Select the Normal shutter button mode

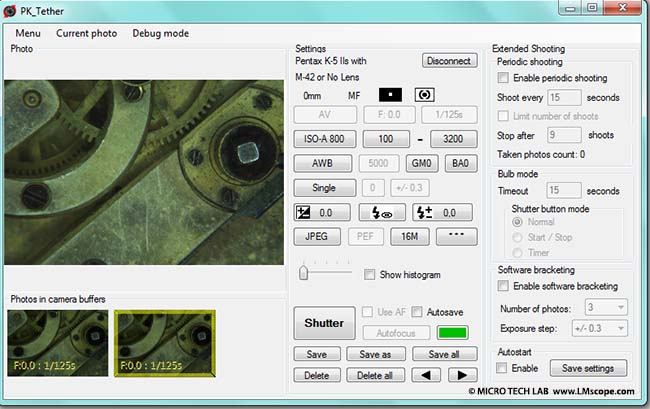[x=517, y=222]
